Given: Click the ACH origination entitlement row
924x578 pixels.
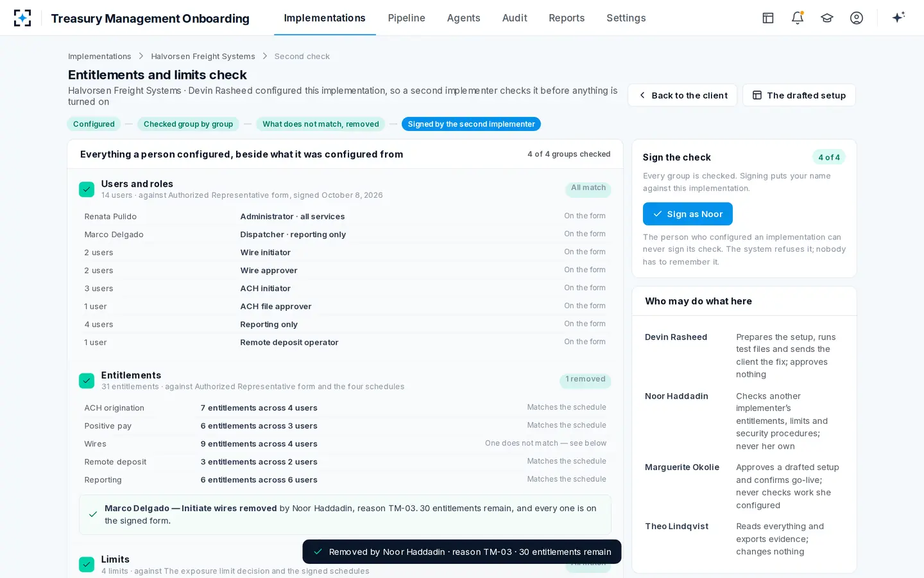Looking at the screenshot, I should pyautogui.click(x=345, y=408).
